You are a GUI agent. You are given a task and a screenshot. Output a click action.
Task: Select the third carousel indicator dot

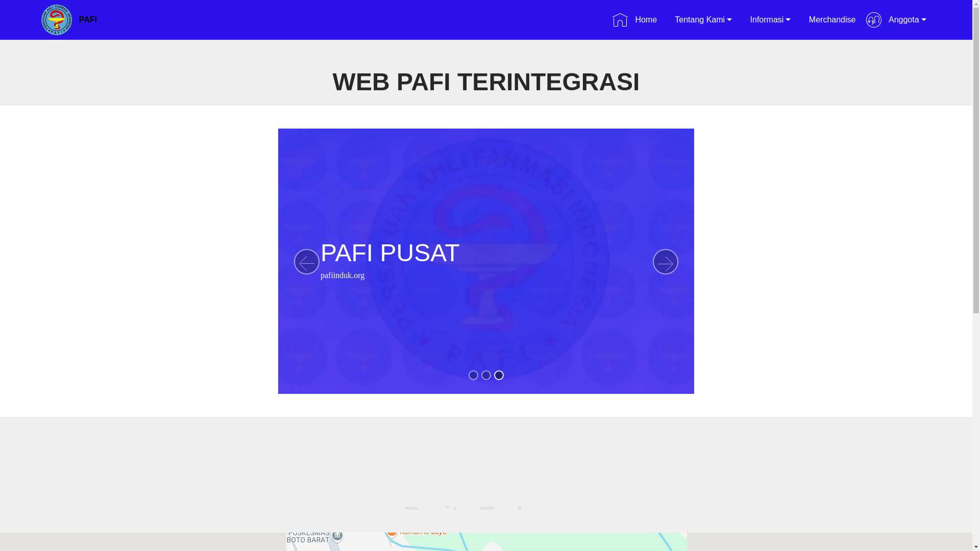[x=499, y=375]
